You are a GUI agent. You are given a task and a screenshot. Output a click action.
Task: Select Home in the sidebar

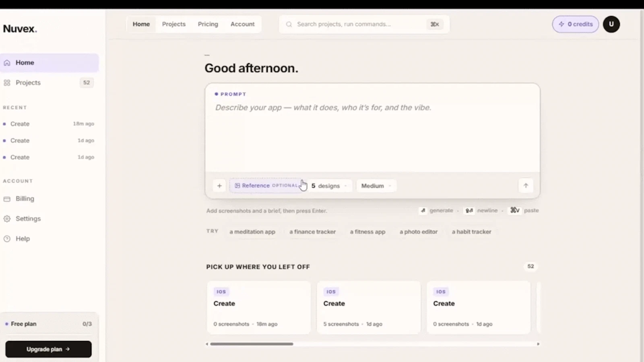click(49, 63)
